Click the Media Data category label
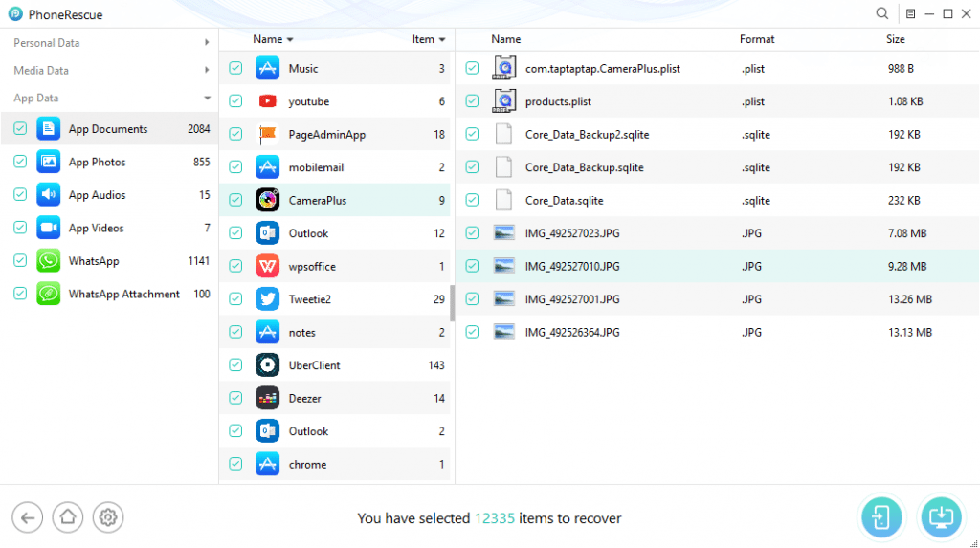This screenshot has height=548, width=980. click(x=41, y=71)
